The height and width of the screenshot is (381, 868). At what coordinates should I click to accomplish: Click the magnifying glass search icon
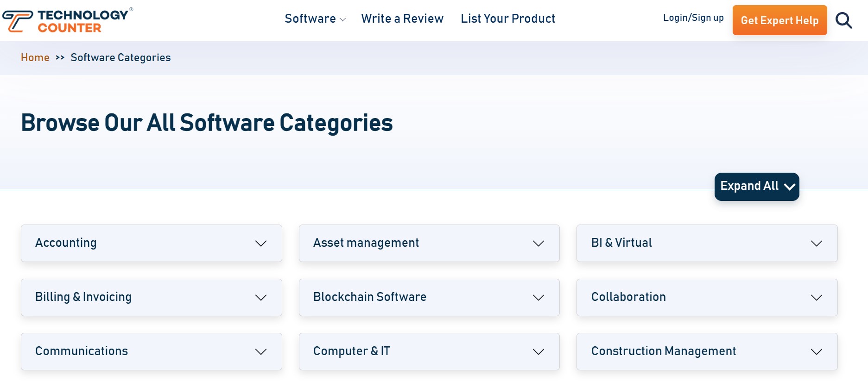pos(843,20)
